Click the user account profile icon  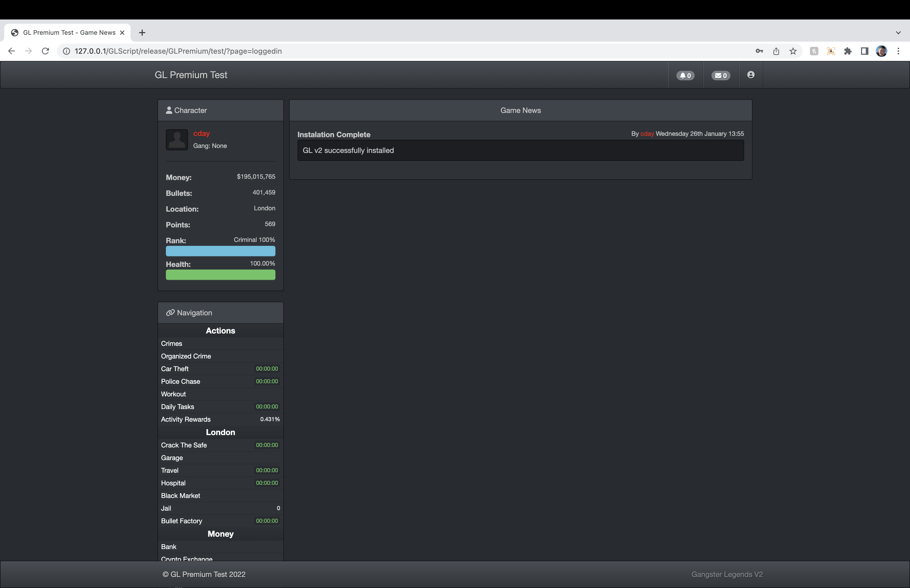tap(751, 75)
